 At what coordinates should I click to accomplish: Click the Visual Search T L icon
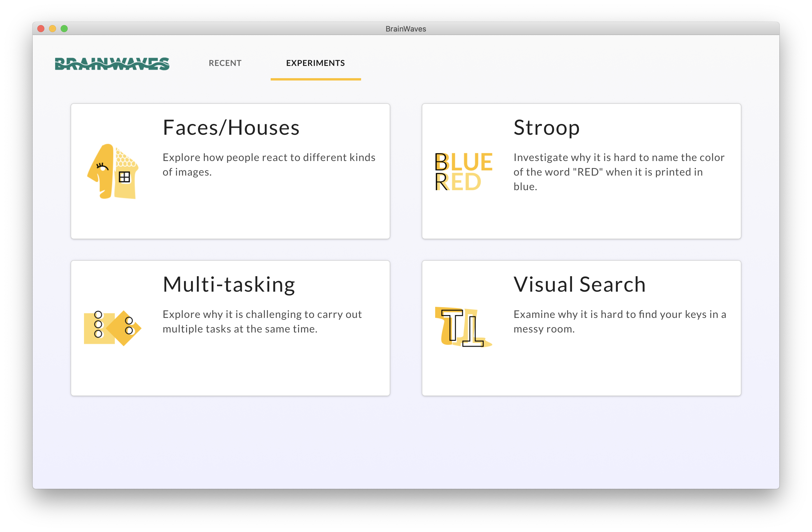click(x=463, y=327)
